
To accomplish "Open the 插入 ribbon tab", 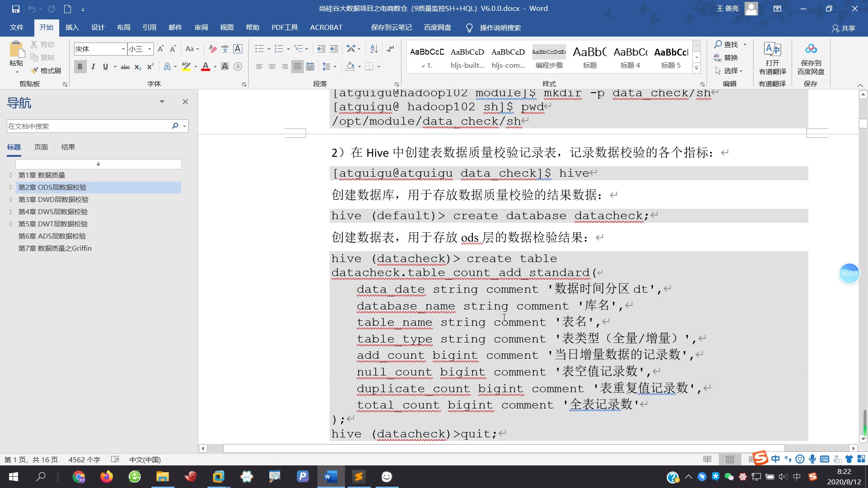I will [x=72, y=28].
